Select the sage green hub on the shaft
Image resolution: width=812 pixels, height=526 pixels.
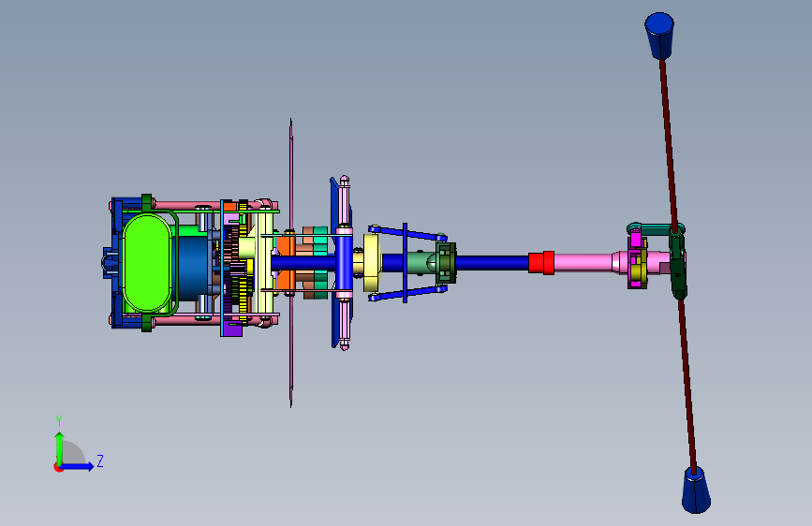coord(421,262)
